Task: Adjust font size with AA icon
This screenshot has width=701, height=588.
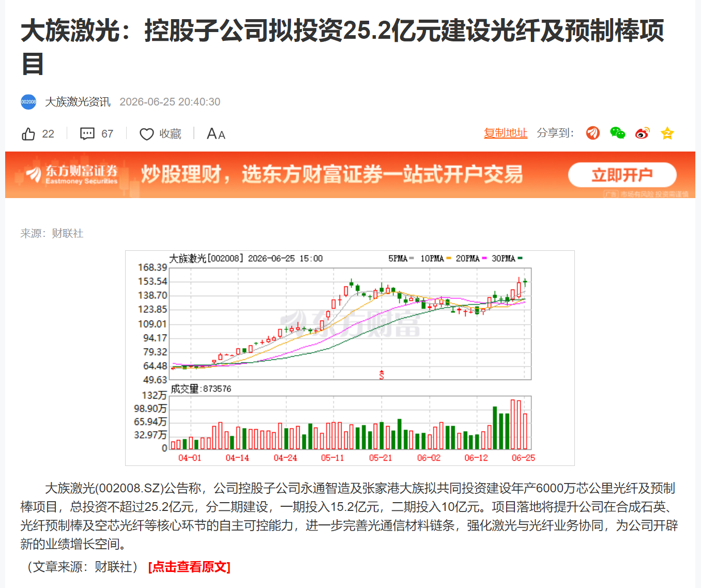Action: (216, 134)
